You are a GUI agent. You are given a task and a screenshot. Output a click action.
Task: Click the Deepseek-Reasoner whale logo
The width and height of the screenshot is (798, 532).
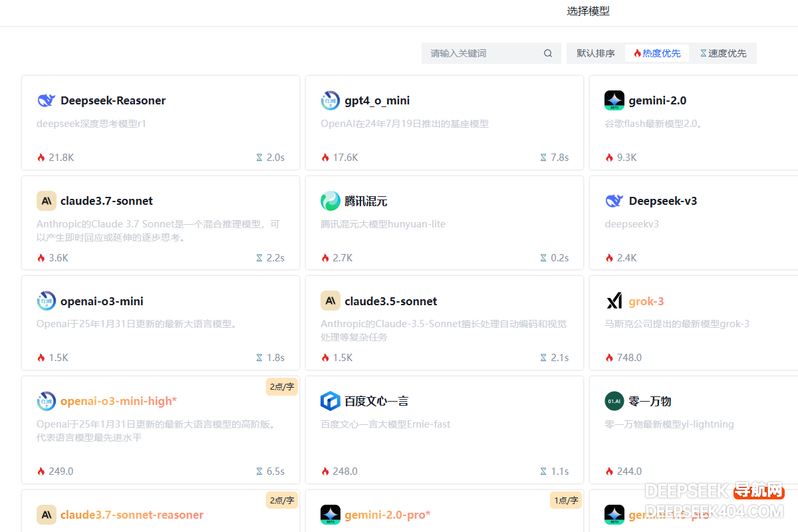tap(47, 100)
